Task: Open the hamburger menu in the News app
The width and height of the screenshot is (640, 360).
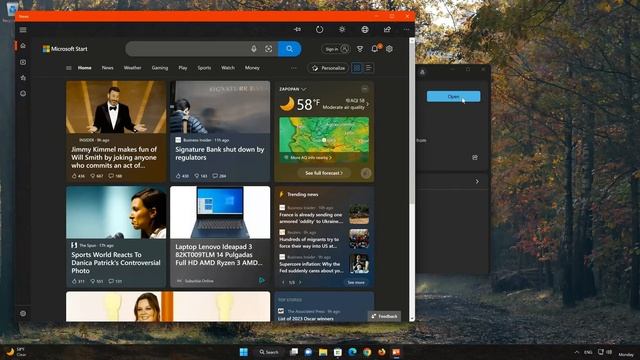Action: tap(23, 30)
